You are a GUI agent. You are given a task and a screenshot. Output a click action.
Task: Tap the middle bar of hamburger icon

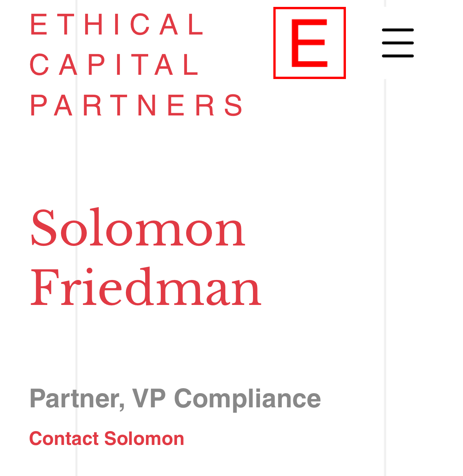pos(398,43)
